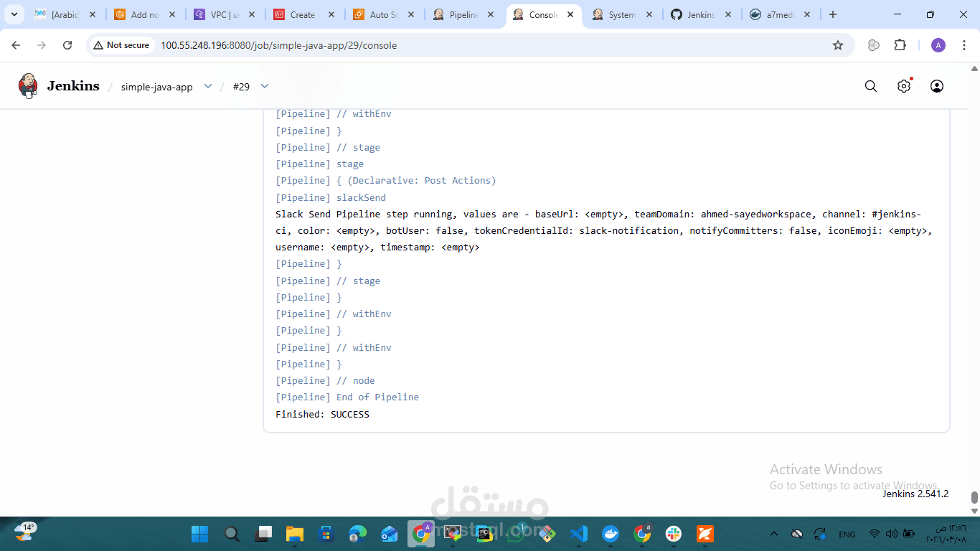Viewport: 980px width, 551px height.
Task: Open the Microsoft Edge icon on the taskbar
Action: pyautogui.click(x=358, y=534)
